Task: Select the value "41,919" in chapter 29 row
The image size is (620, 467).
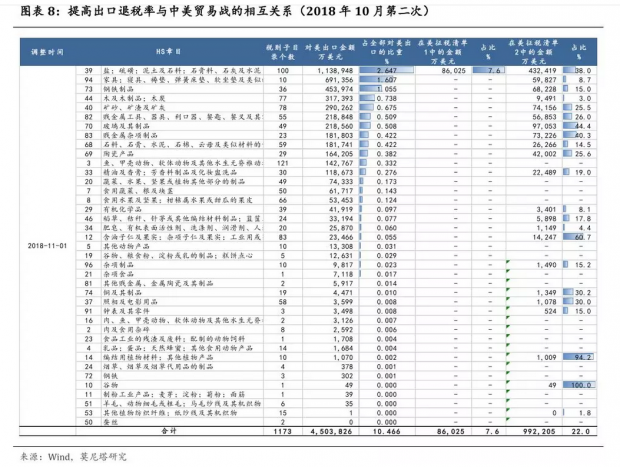Action: 341,210
